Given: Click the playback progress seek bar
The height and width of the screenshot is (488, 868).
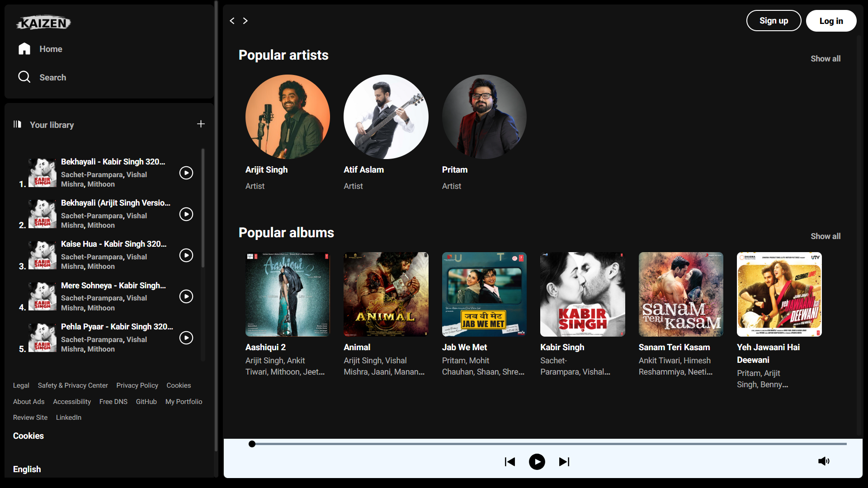Looking at the screenshot, I should [x=547, y=444].
